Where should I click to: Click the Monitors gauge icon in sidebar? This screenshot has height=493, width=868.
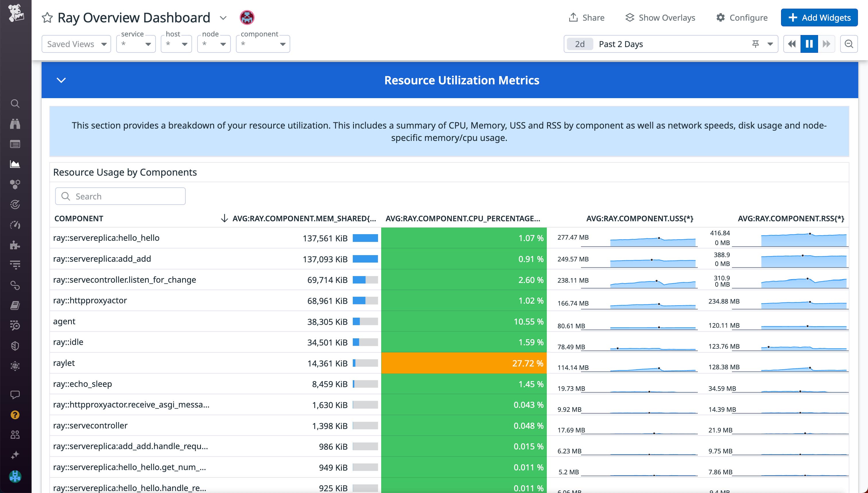[x=15, y=224]
